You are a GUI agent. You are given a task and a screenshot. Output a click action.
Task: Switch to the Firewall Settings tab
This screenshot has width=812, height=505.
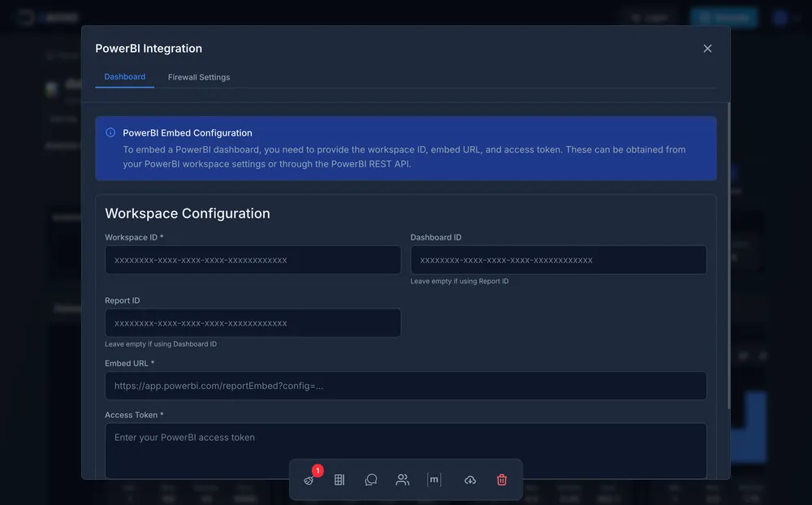tap(199, 77)
